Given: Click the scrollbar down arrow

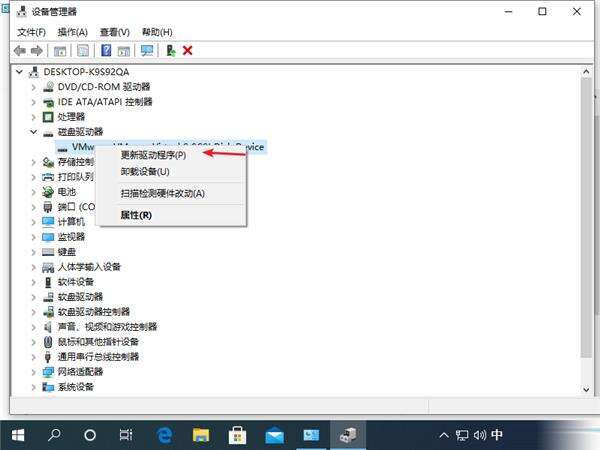Looking at the screenshot, I should pyautogui.click(x=586, y=389).
